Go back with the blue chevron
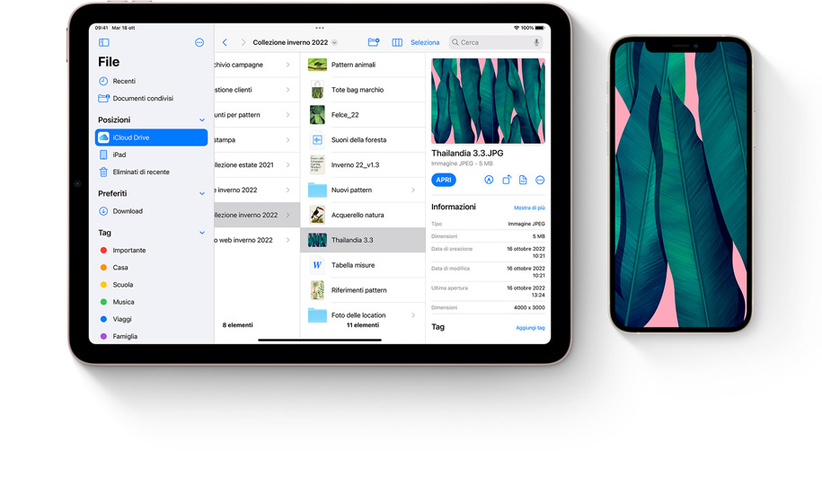Screen dimensions: 822x504 point(225,42)
